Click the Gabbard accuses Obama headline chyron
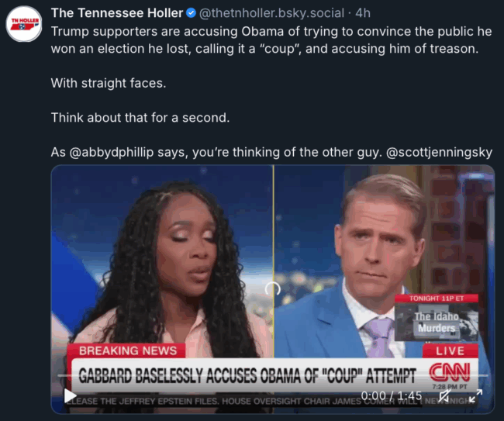Image resolution: width=504 pixels, height=421 pixels. point(247,375)
